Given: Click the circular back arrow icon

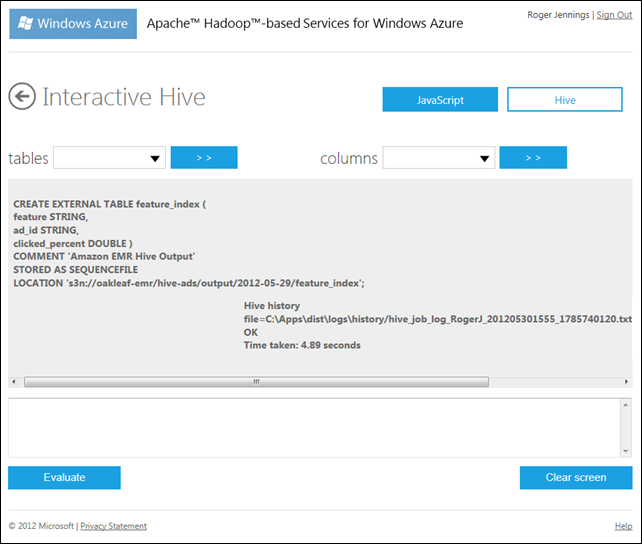Looking at the screenshot, I should click(22, 97).
